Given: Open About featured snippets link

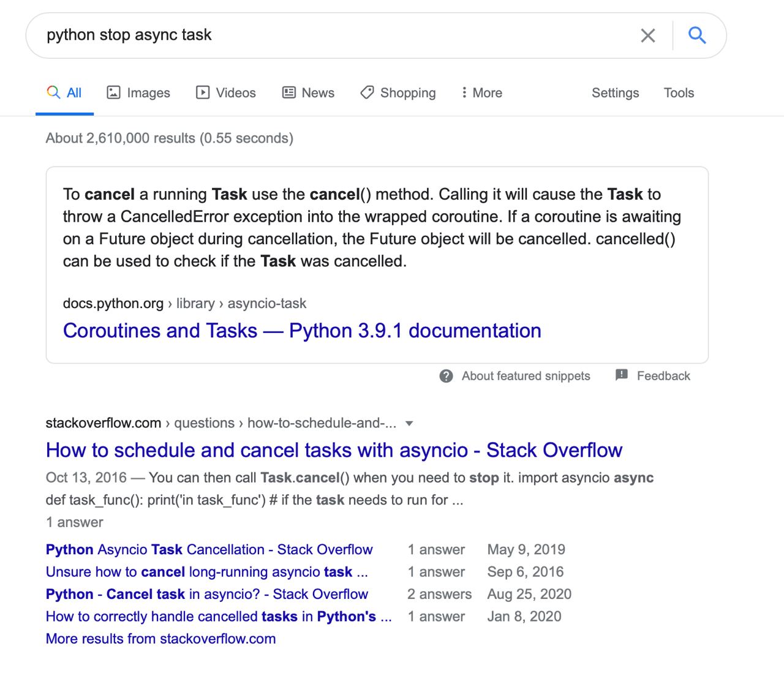Looking at the screenshot, I should click(526, 376).
